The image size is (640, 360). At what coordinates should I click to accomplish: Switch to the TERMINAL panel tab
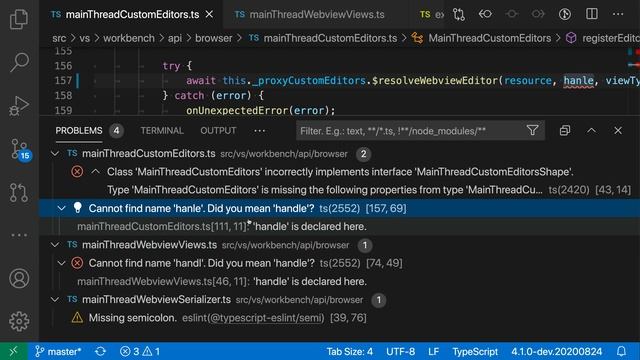point(162,131)
